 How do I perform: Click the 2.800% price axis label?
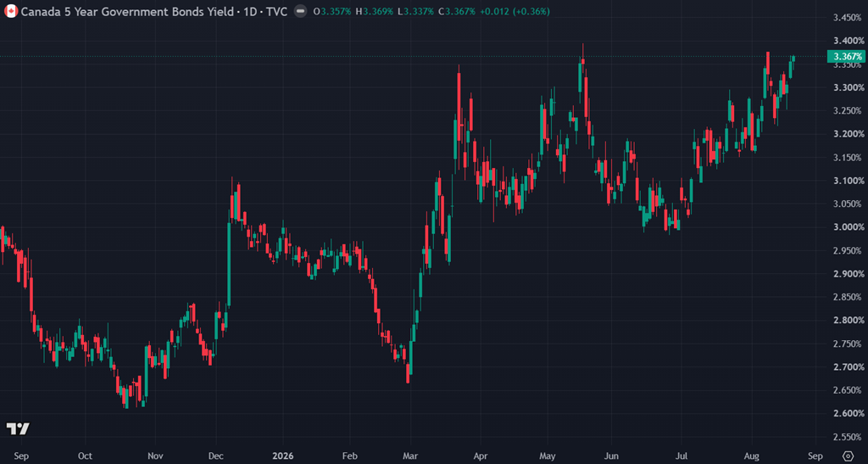[x=848, y=320]
